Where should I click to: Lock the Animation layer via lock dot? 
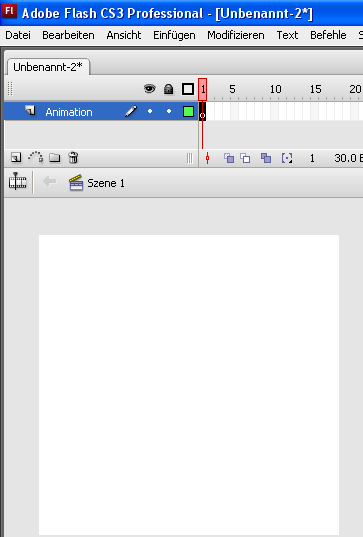[x=169, y=111]
